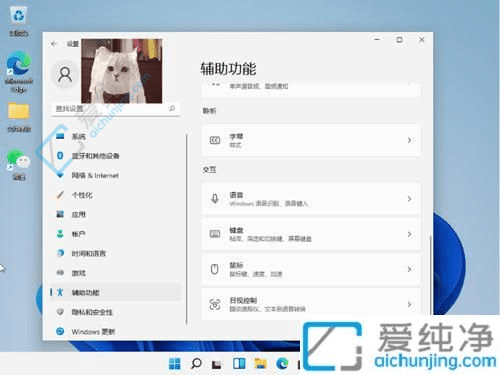The width and height of the screenshot is (500, 375).
Task: Open 蓝牙和其他设备 settings
Action: (115, 156)
